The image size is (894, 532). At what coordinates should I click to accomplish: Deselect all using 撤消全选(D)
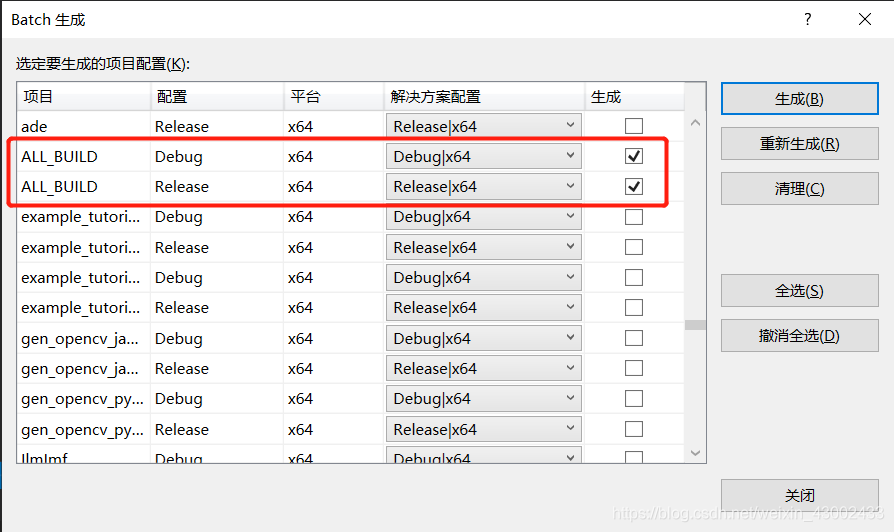click(x=799, y=336)
